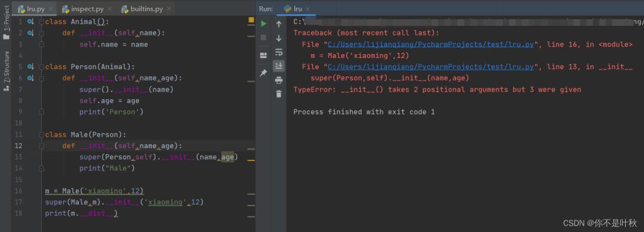Image resolution: width=644 pixels, height=232 pixels.
Task: Click the Clear All trash icon
Action: 279,94
